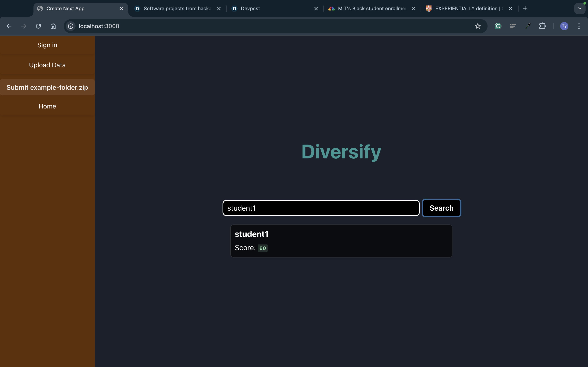Open a new tab with plus button
Screen dimensions: 588x367
(525, 9)
